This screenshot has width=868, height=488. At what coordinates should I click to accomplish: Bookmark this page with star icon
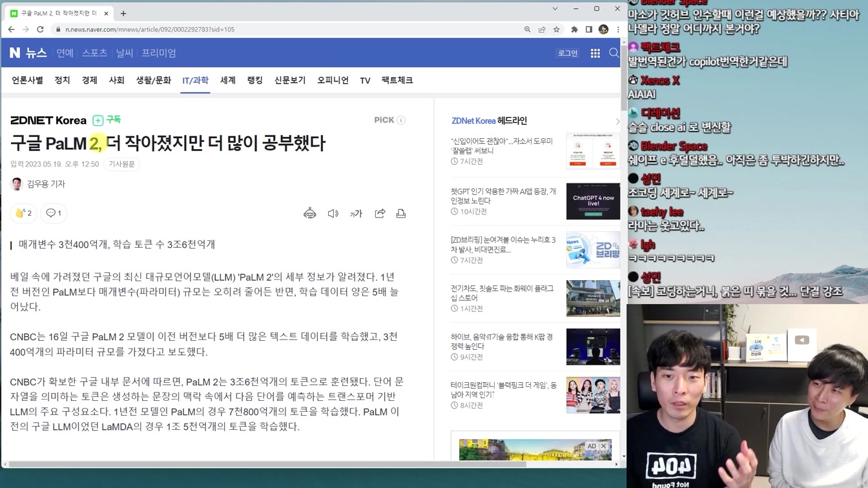(556, 29)
